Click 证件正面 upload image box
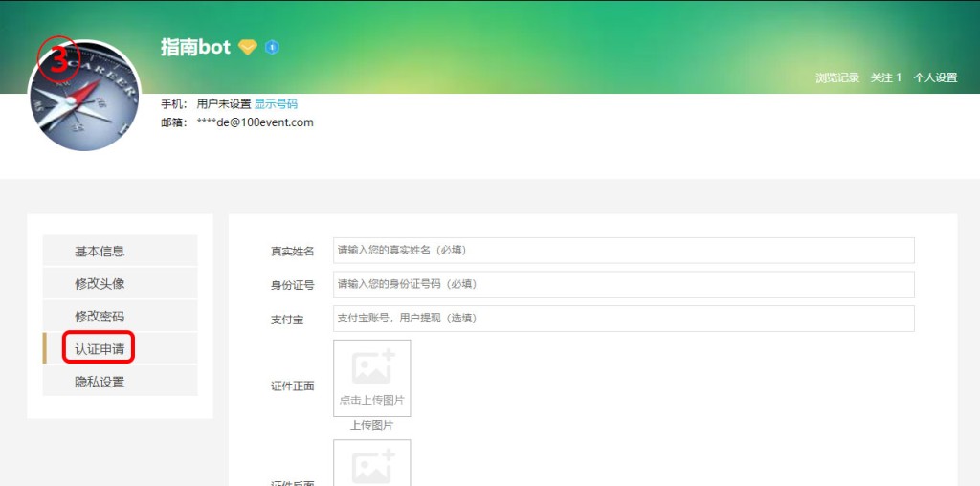980x486 pixels. (372, 378)
